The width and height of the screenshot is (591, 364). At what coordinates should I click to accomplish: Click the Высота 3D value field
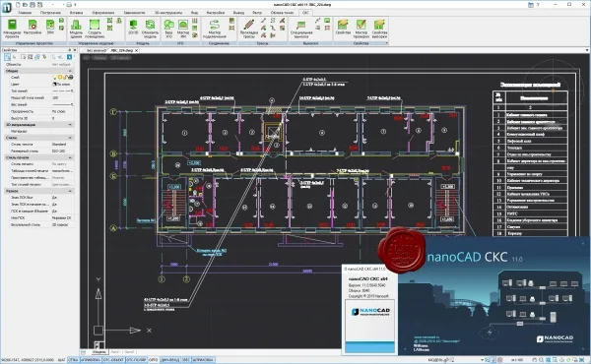(62, 118)
